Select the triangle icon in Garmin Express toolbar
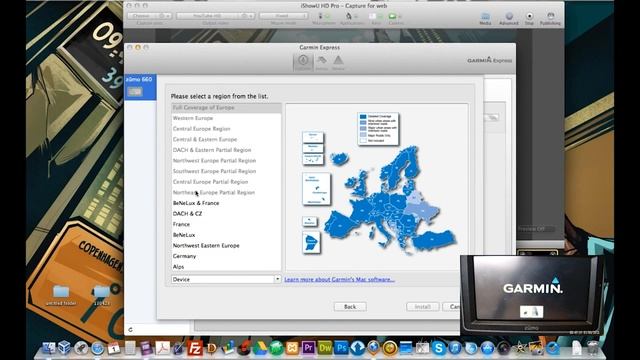The image size is (640, 360). point(338,62)
